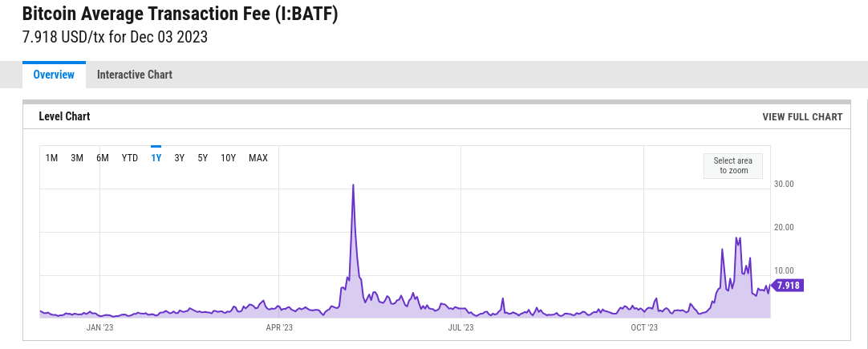The image size is (868, 349).
Task: Show the 5Y chart range
Action: (x=203, y=158)
